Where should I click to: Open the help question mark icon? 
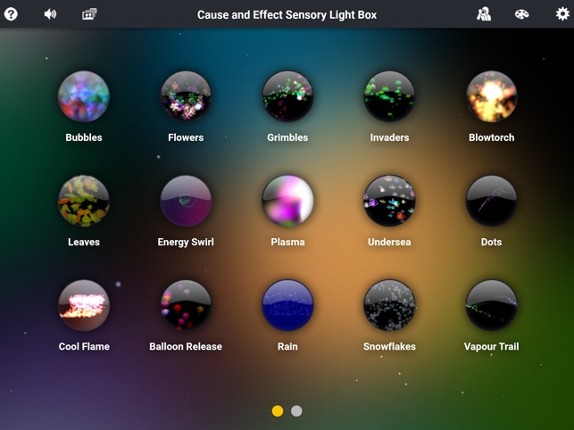click(11, 14)
